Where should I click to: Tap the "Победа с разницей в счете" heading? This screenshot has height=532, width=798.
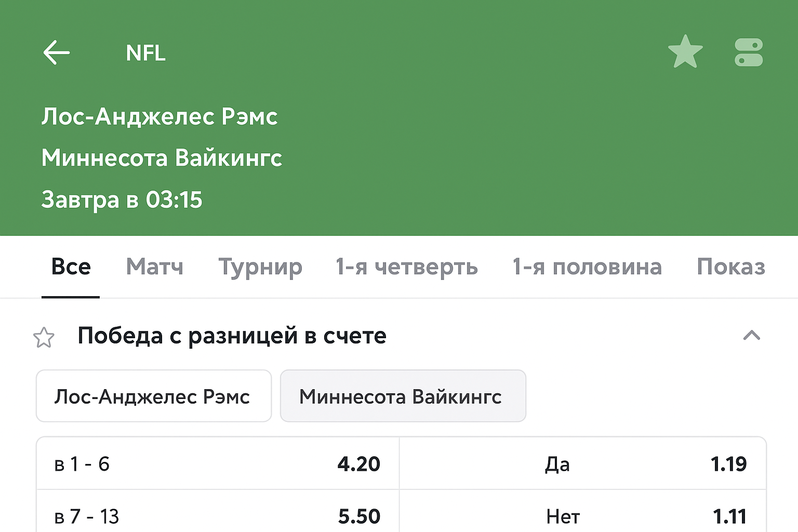tap(232, 336)
